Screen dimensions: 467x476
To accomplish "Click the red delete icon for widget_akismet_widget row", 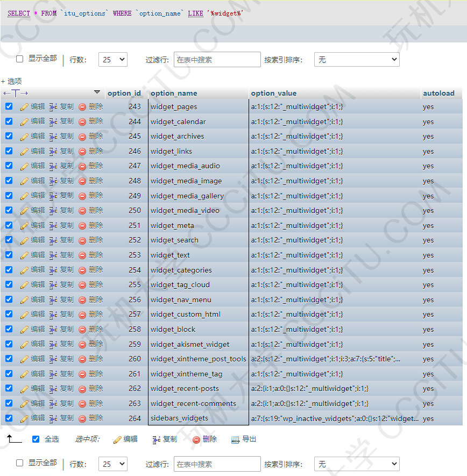I will pos(82,344).
